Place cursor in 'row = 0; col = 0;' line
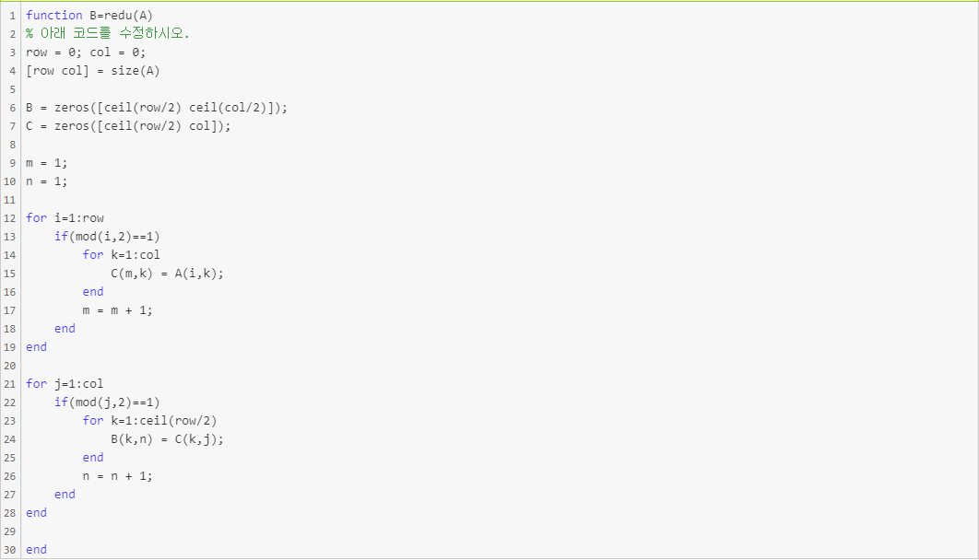The width and height of the screenshot is (979, 560). coord(86,52)
